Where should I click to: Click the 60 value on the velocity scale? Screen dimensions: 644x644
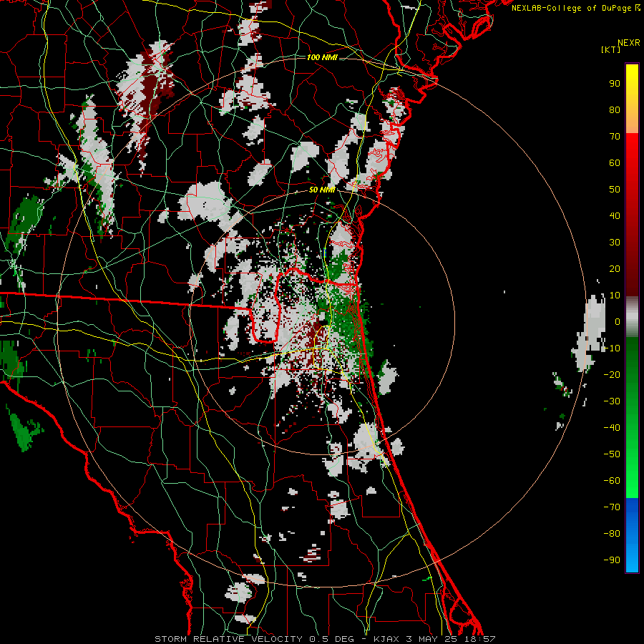point(615,162)
